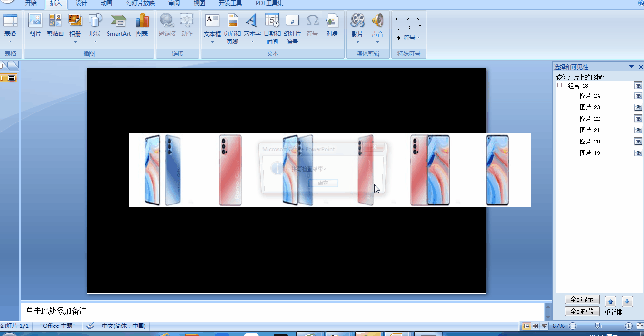Image resolution: width=644 pixels, height=336 pixels.
Task: Open the 剪贴画 clip art tool
Action: coord(55,25)
